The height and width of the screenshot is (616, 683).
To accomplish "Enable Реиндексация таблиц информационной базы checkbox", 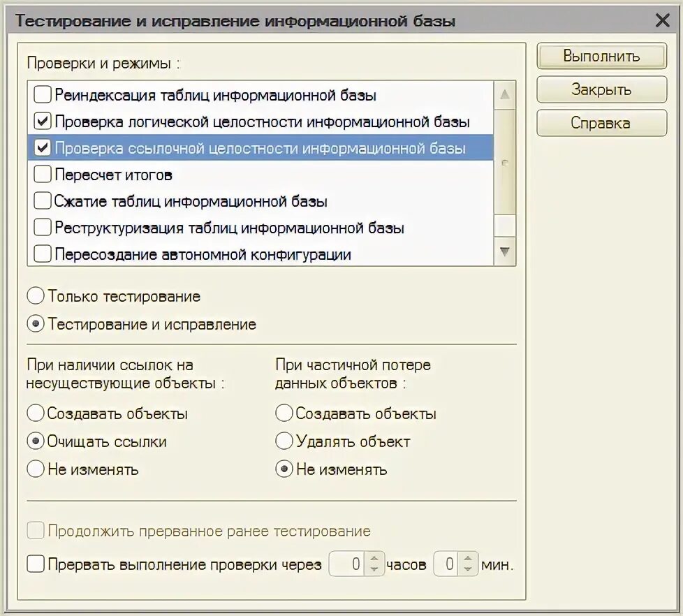I will [43, 94].
